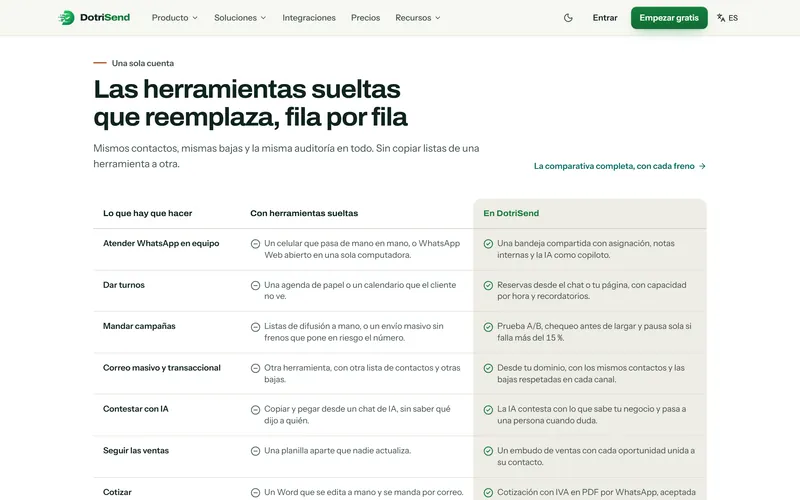Screen dimensions: 800x500
Task: Select the 'Contestar con IA' row label
Action: (136, 409)
